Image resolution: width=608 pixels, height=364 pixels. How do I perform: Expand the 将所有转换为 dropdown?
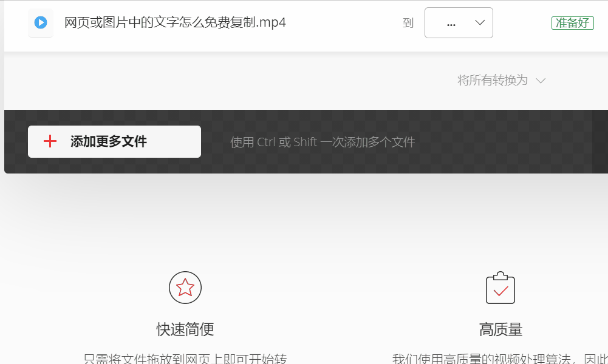pos(501,80)
